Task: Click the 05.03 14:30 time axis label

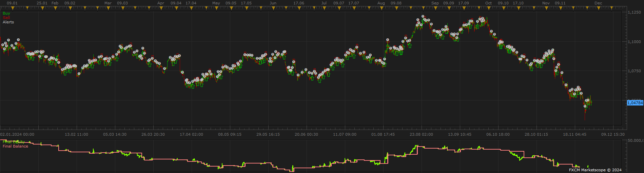Action: [115, 134]
